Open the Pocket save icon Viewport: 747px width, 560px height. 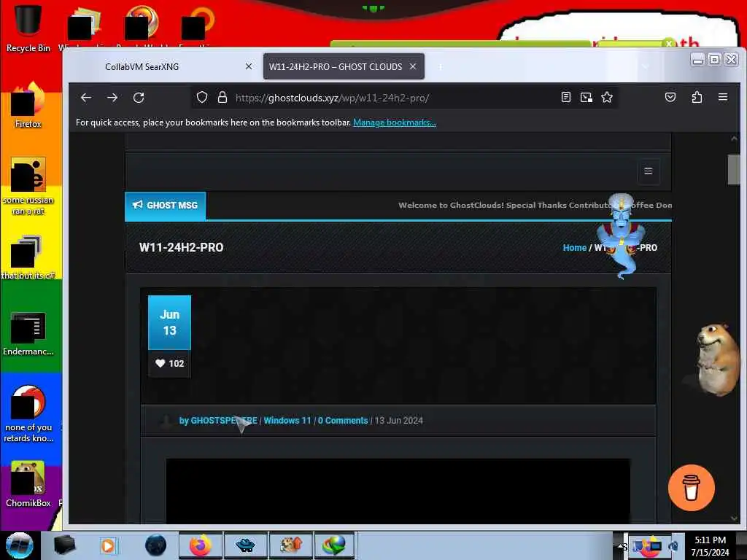click(x=670, y=97)
